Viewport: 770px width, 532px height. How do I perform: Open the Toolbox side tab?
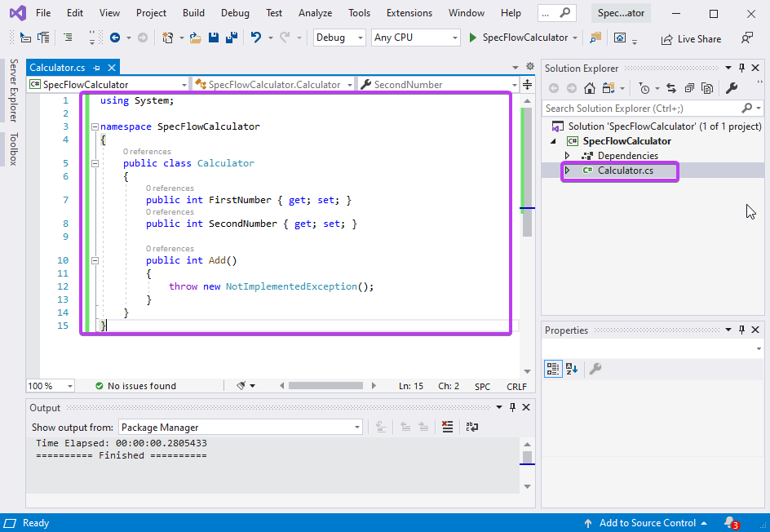(x=13, y=149)
